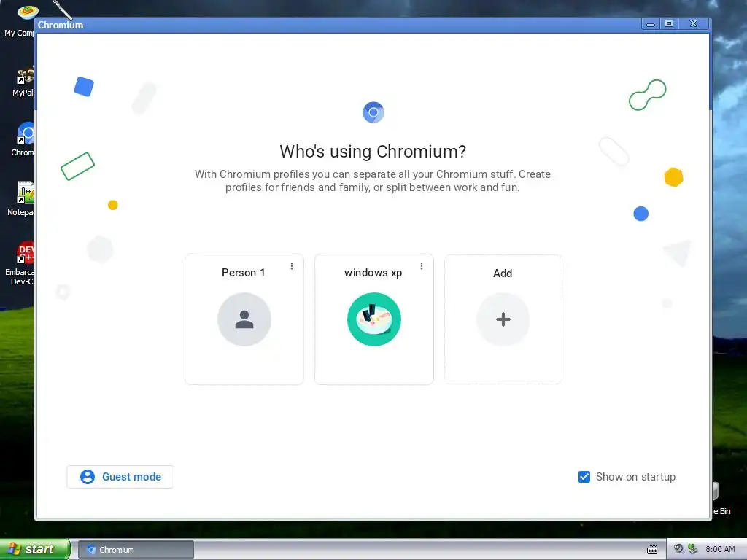
Task: Uncheck Show on startup checkbox
Action: (x=584, y=477)
